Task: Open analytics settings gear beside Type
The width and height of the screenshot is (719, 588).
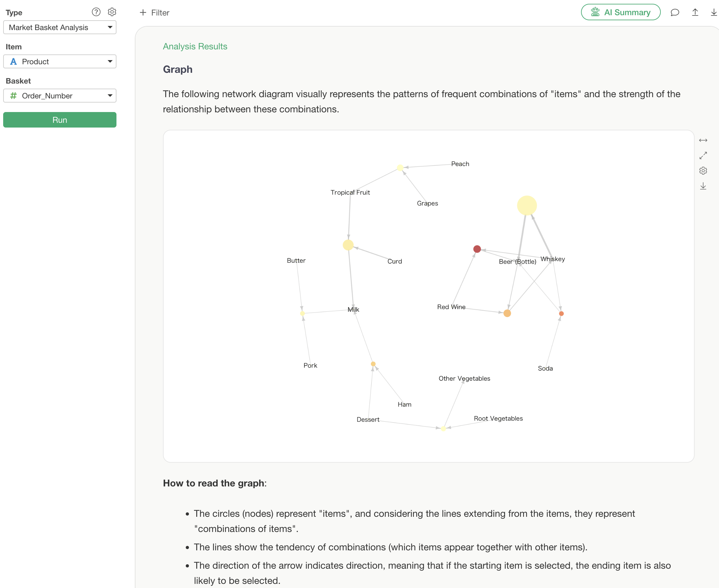Action: tap(112, 12)
